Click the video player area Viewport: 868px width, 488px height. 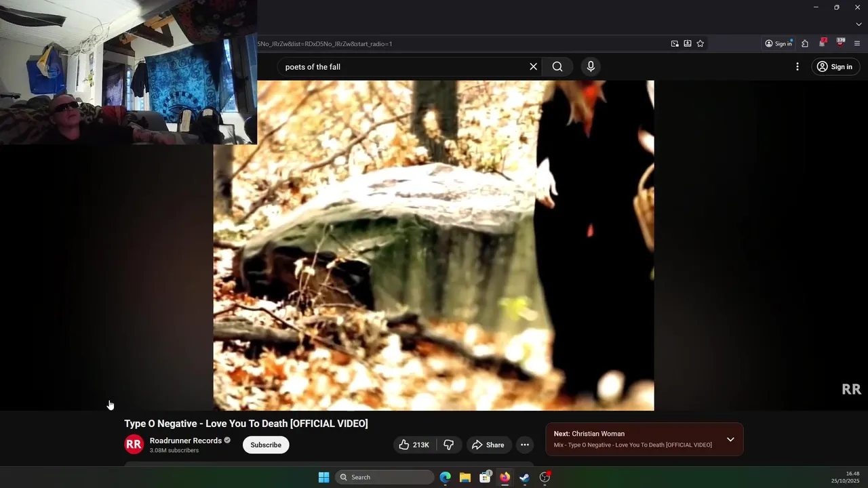click(434, 245)
